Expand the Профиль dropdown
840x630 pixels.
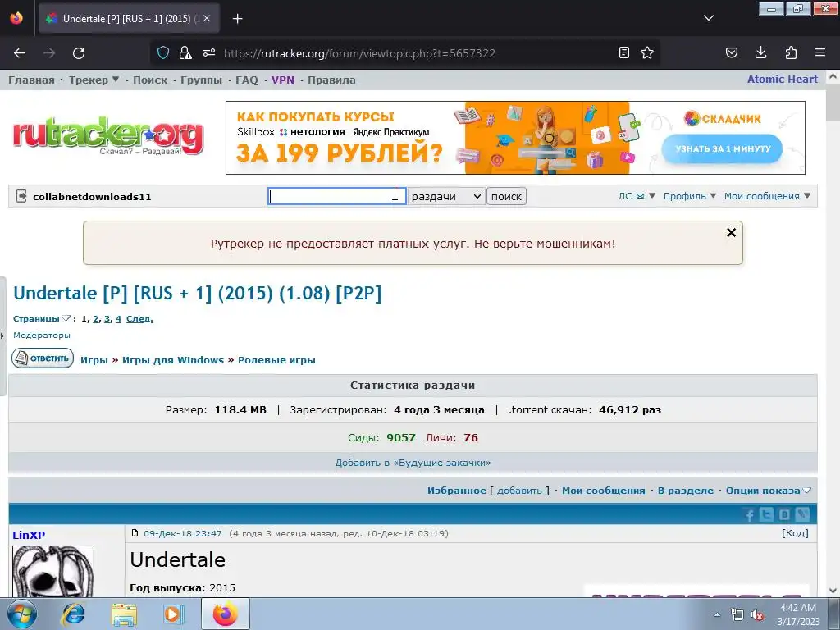[689, 196]
